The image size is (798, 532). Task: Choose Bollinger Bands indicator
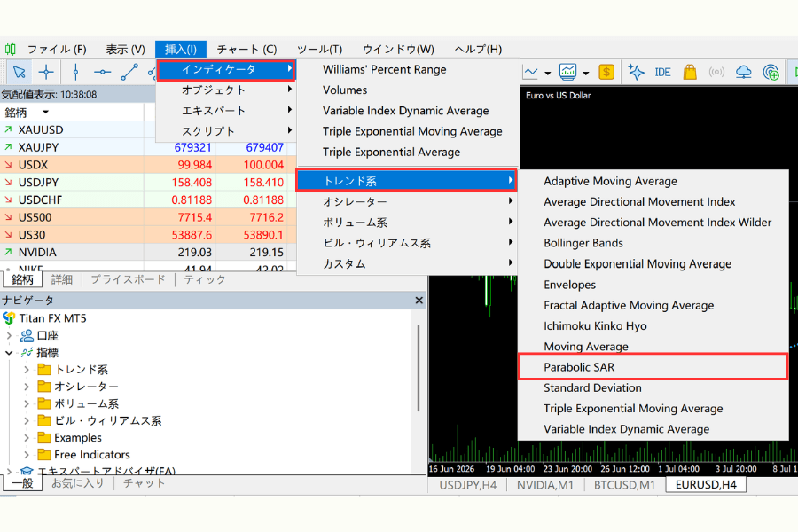[x=653, y=243]
